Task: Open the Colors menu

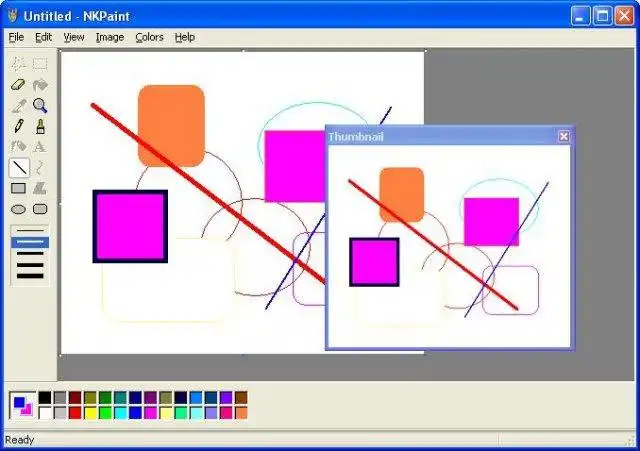Action: point(149,37)
